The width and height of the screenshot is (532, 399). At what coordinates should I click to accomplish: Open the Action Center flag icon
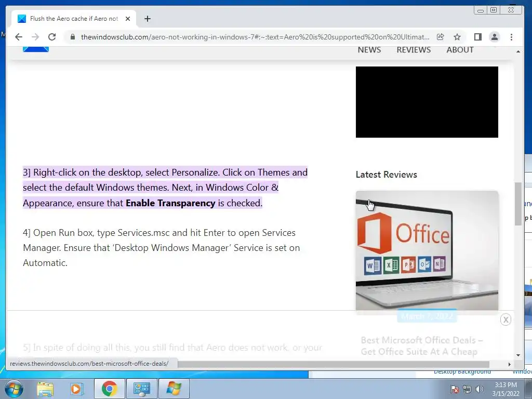tap(455, 389)
